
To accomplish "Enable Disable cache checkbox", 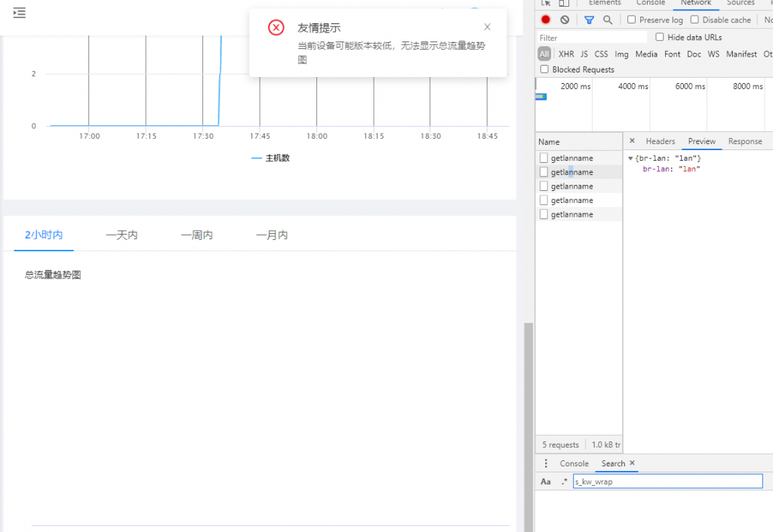I will point(694,20).
